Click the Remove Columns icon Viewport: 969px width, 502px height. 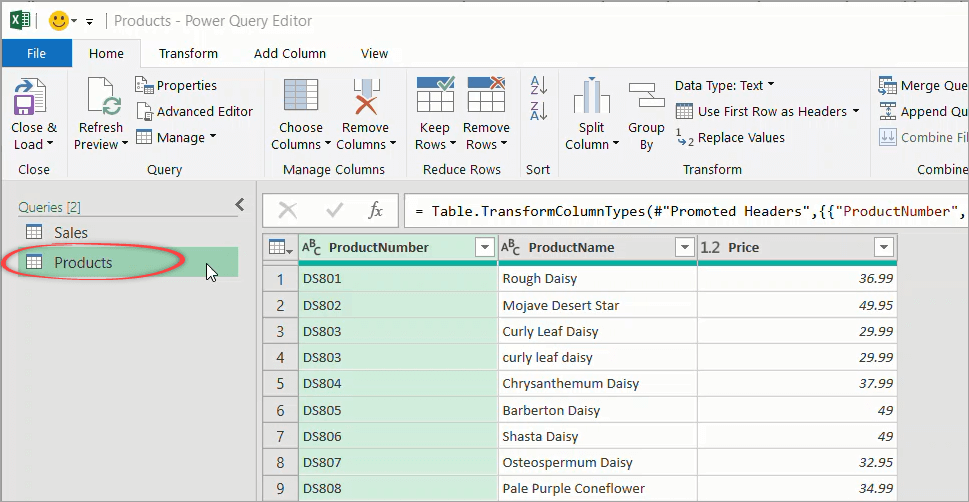tap(365, 100)
